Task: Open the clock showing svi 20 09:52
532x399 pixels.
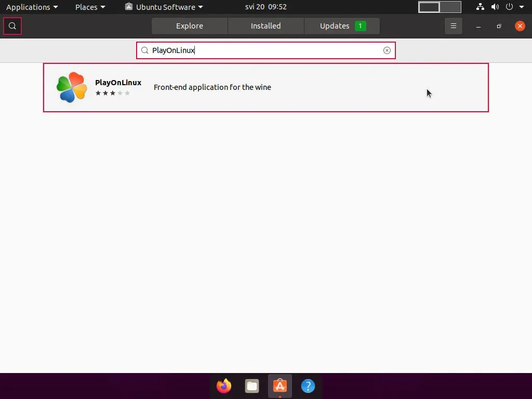Action: point(265,7)
